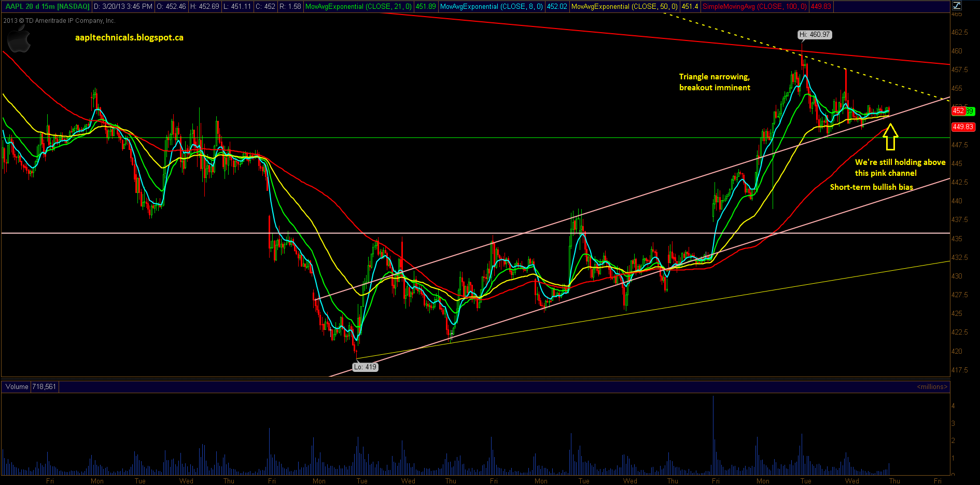Image resolution: width=980 pixels, height=485 pixels.
Task: Click the low price value L: 451.11
Action: (x=237, y=7)
